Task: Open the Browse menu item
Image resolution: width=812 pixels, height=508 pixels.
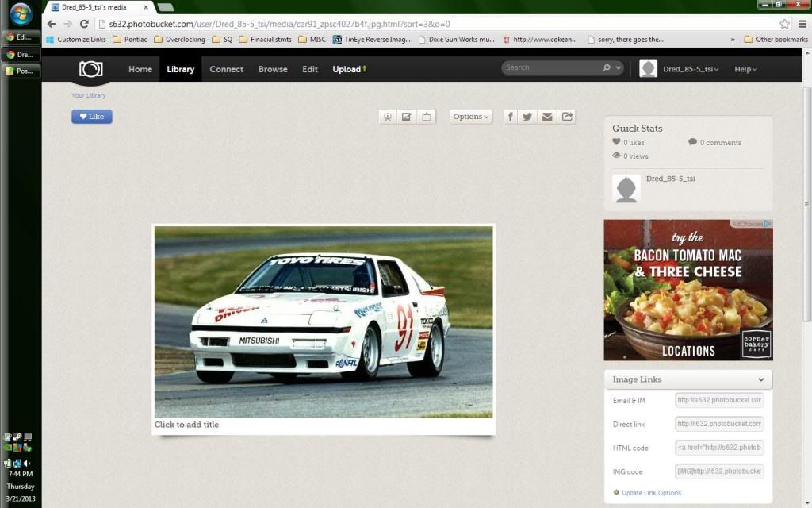Action: 273,69
